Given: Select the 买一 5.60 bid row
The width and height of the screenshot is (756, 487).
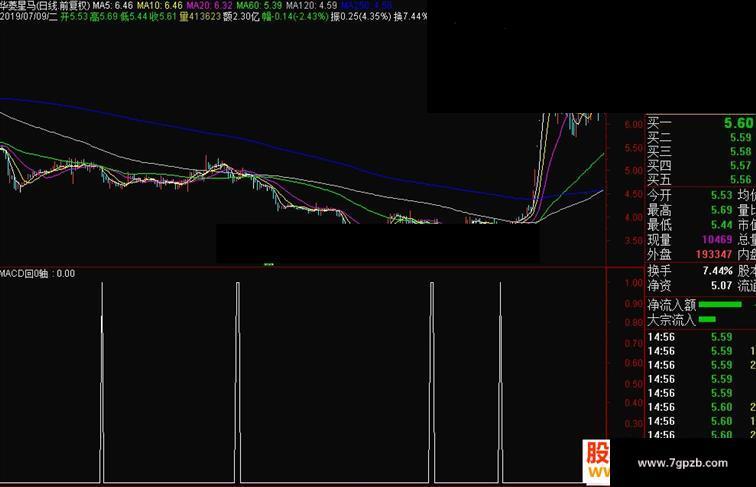Looking at the screenshot, I should [x=701, y=123].
